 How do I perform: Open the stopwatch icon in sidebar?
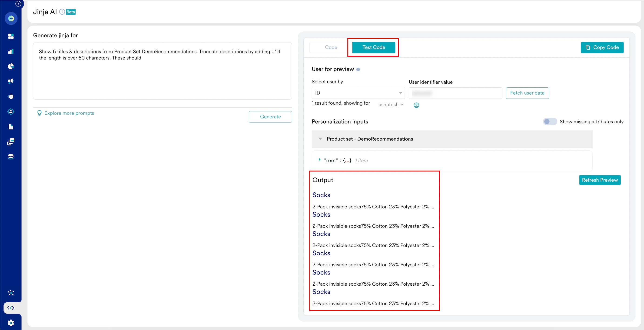(x=11, y=96)
